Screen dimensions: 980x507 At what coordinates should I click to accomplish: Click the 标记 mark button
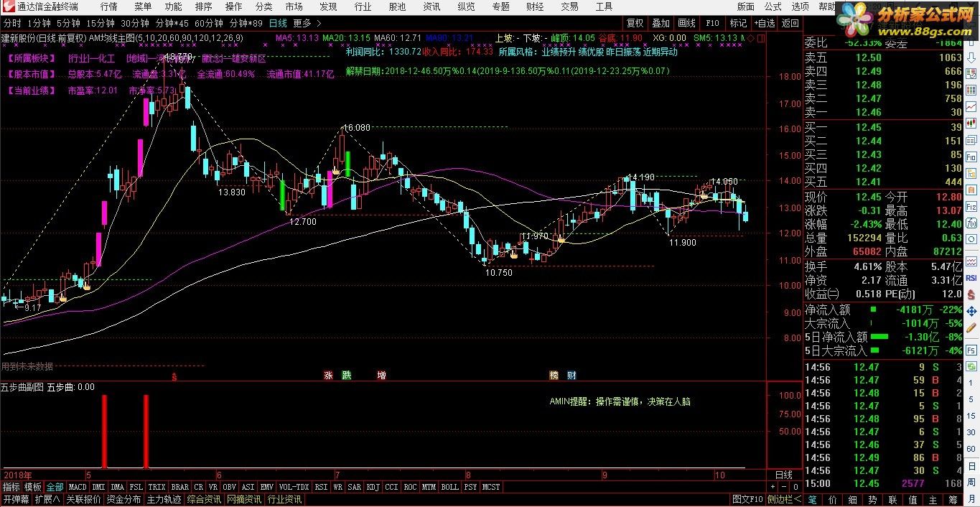pos(738,23)
